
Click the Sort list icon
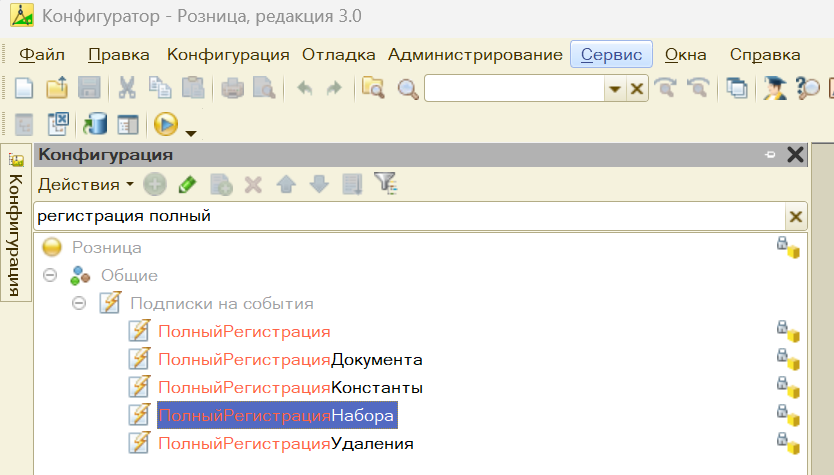(352, 185)
